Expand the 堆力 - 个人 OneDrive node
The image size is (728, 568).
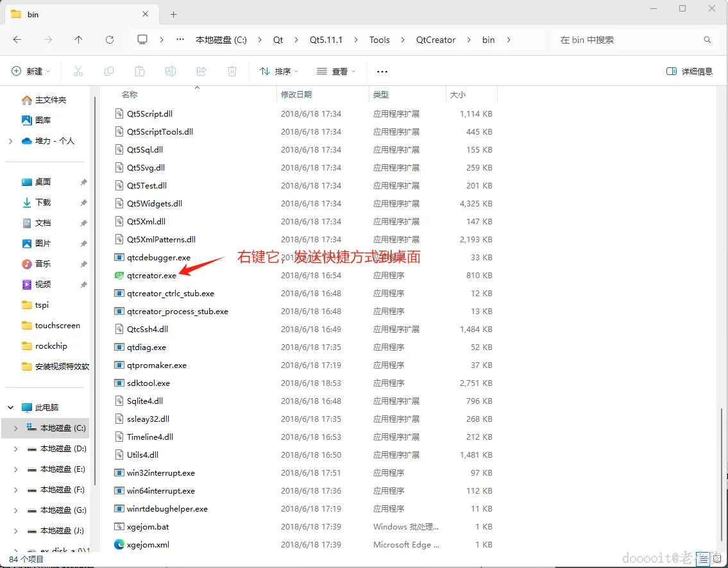11,141
